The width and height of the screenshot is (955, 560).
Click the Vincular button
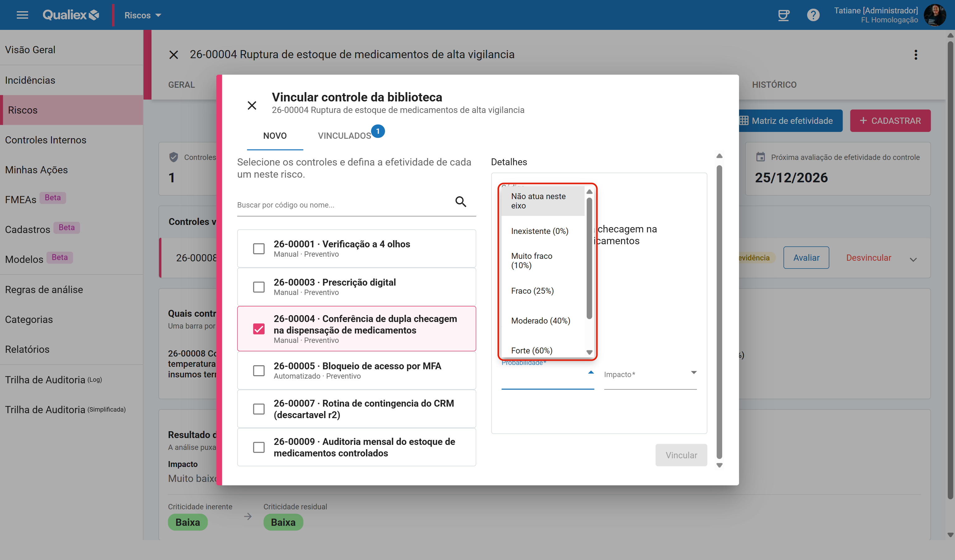point(681,455)
